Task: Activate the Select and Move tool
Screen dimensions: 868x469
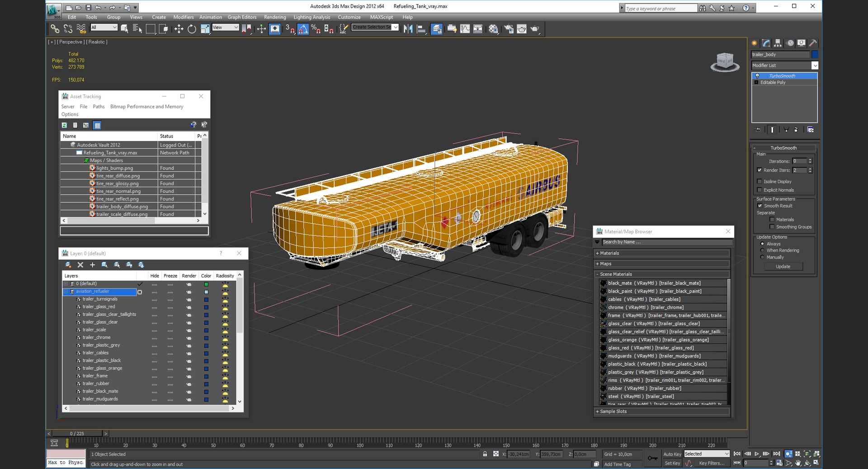Action: (x=179, y=29)
